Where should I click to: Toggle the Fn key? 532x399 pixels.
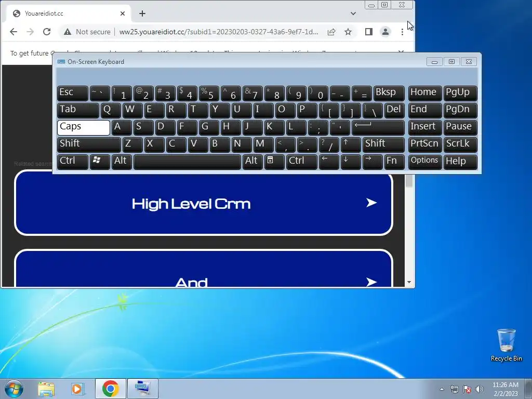pos(394,162)
